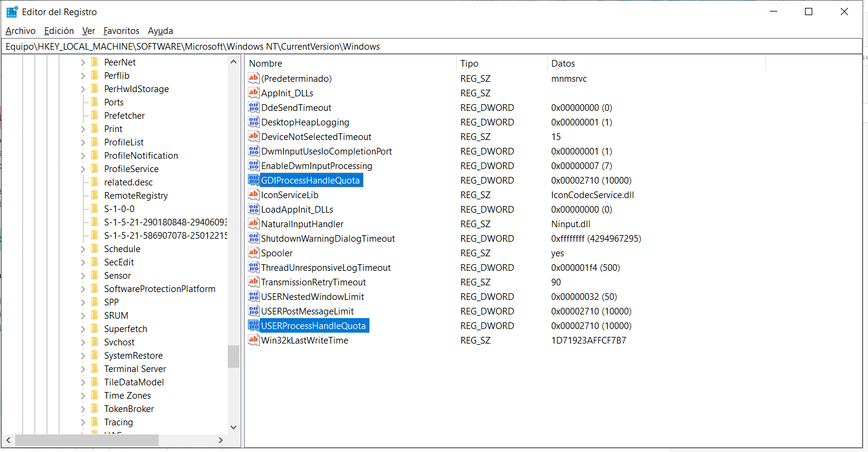This screenshot has height=452, width=868.
Task: Click the LoadAppInit_DLLs DWORD icon
Action: click(x=254, y=209)
